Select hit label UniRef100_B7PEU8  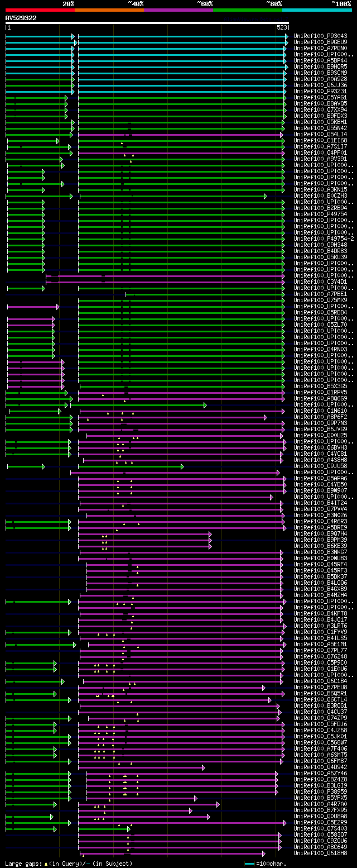(320, 687)
